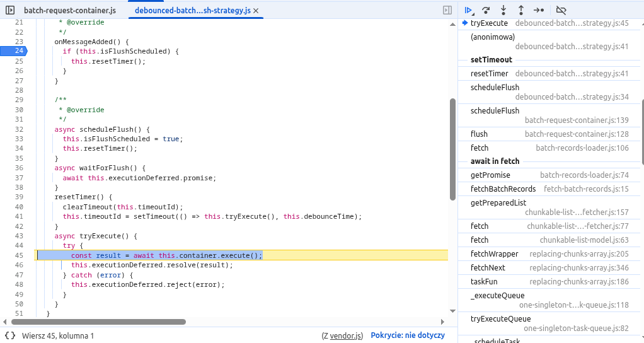Screen dimensions: 644x343
Task: Step over the next function call
Action: tap(486, 10)
